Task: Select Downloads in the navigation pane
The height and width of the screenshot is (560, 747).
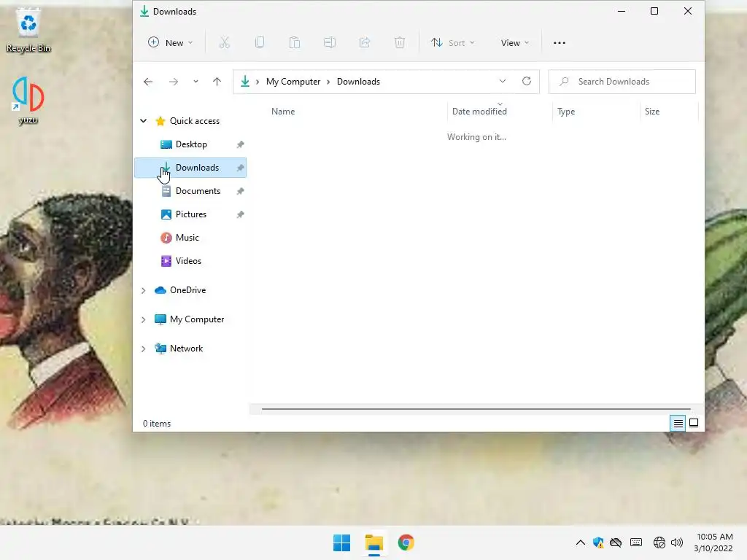Action: tap(190, 168)
